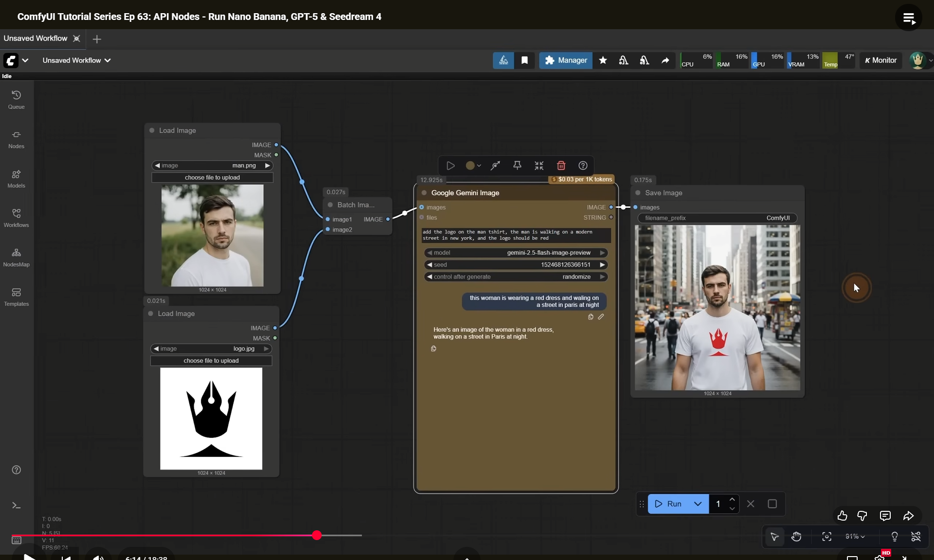Pin the selected Gemini node
The image size is (934, 560).
[x=517, y=165]
